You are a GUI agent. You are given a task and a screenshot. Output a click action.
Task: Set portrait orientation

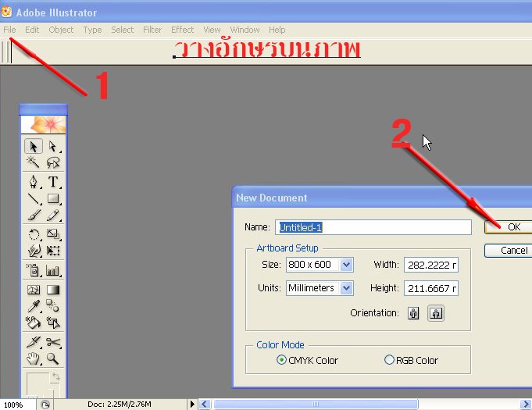(413, 313)
